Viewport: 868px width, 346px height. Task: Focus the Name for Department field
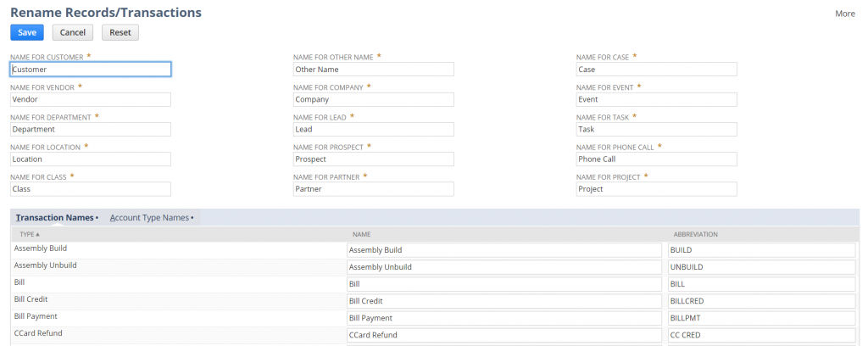click(x=91, y=129)
